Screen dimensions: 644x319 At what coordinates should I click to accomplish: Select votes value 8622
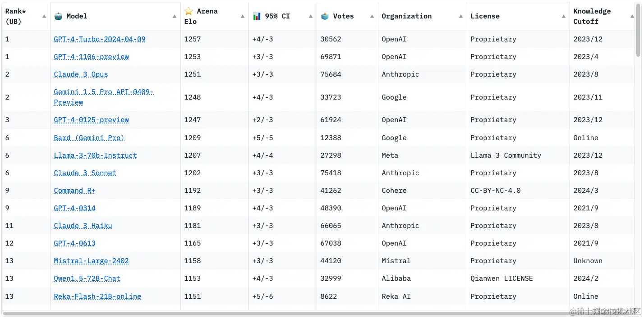coord(329,296)
